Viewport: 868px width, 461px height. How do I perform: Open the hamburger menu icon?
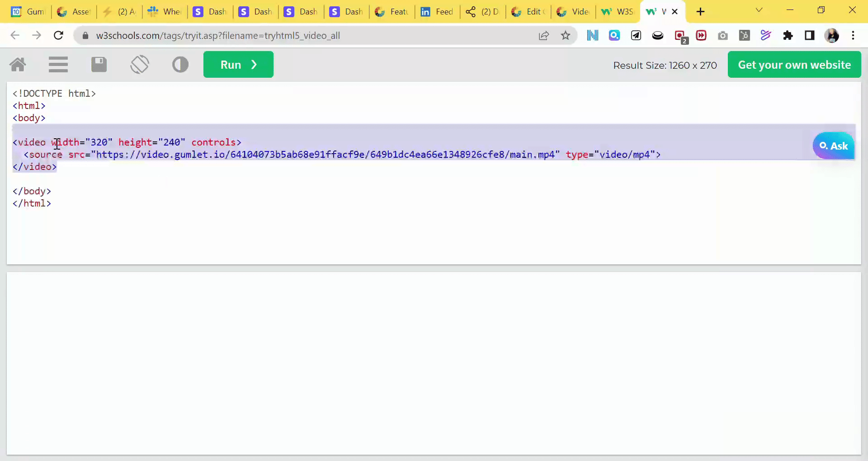(58, 65)
